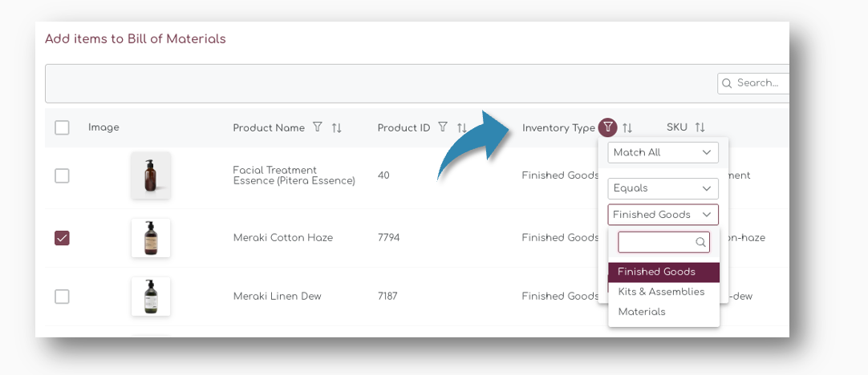This screenshot has width=868, height=375.
Task: Click the Meraki Cotton Haze product thumbnail
Action: (x=151, y=238)
